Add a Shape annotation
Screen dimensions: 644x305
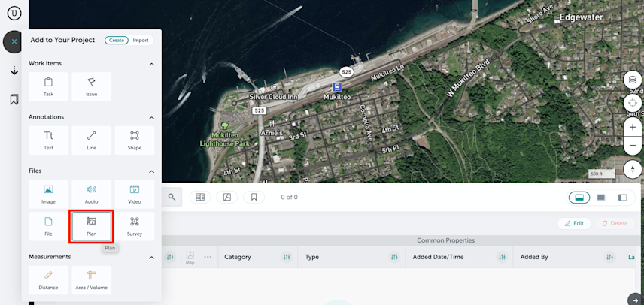[x=135, y=140]
